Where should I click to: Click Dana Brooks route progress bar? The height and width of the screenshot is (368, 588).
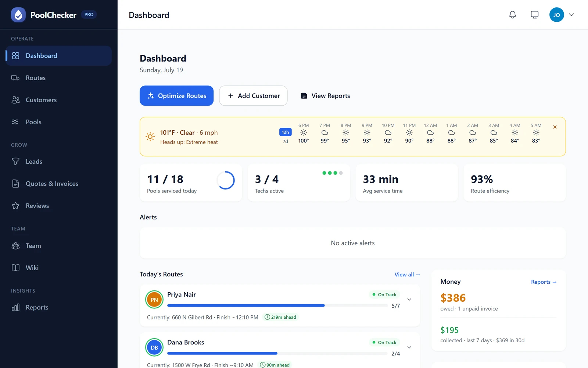[277, 353]
